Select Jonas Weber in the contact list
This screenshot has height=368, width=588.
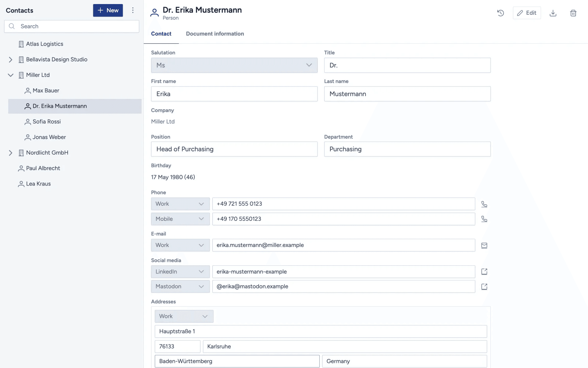75,137
